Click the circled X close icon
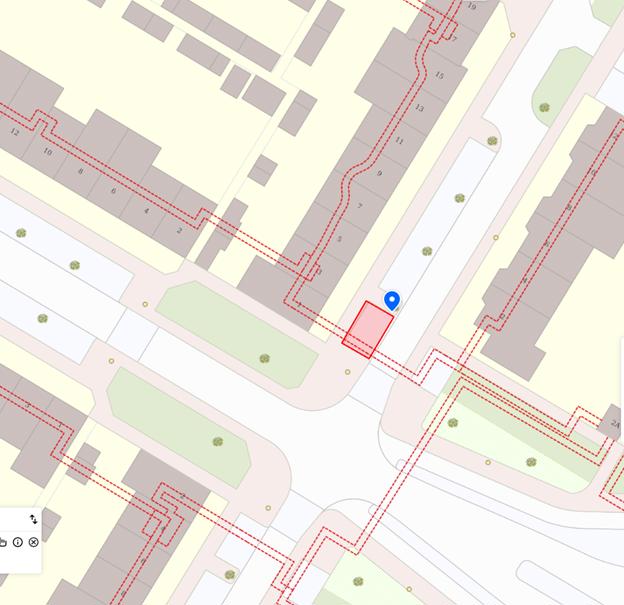Screen dimensions: 624x605 tap(34, 542)
